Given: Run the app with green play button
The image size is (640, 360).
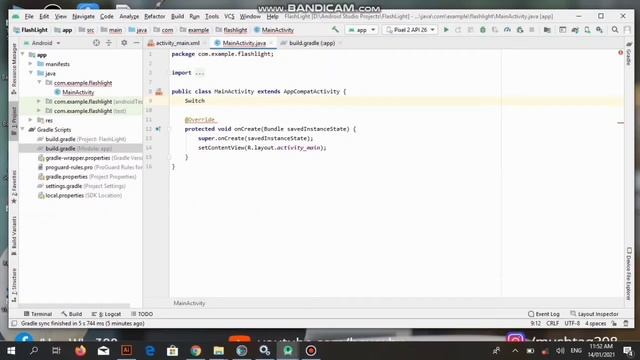Looking at the screenshot, I should point(446,30).
